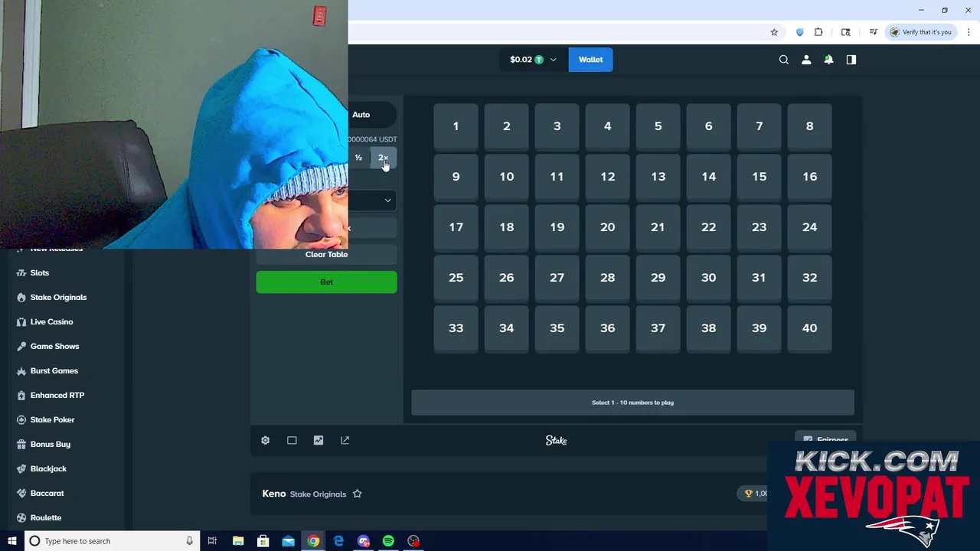Expand the risk dropdown chevron
Image resolution: width=980 pixels, height=551 pixels.
click(387, 201)
